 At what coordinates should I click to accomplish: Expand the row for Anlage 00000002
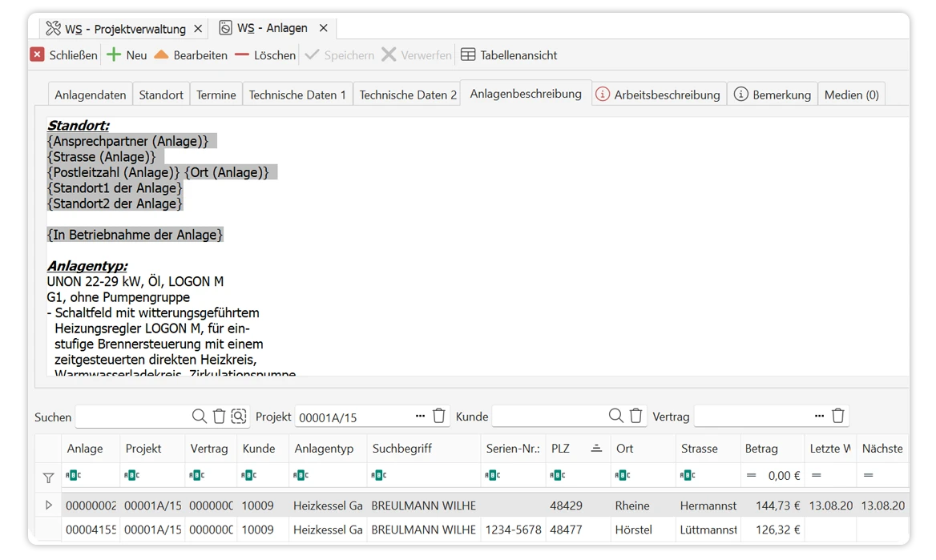(x=49, y=506)
